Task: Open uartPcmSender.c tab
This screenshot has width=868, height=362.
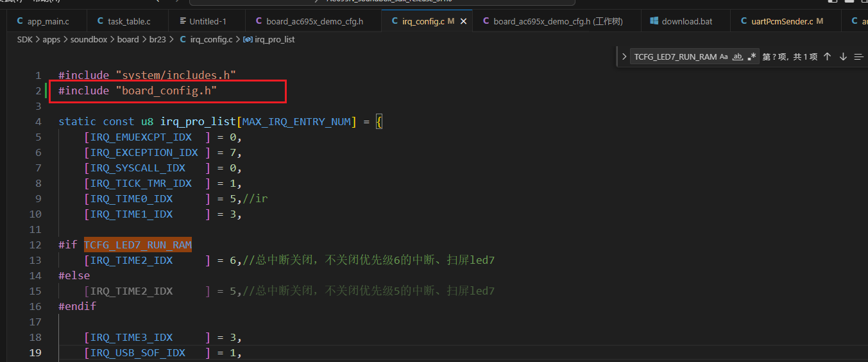Action: 782,21
